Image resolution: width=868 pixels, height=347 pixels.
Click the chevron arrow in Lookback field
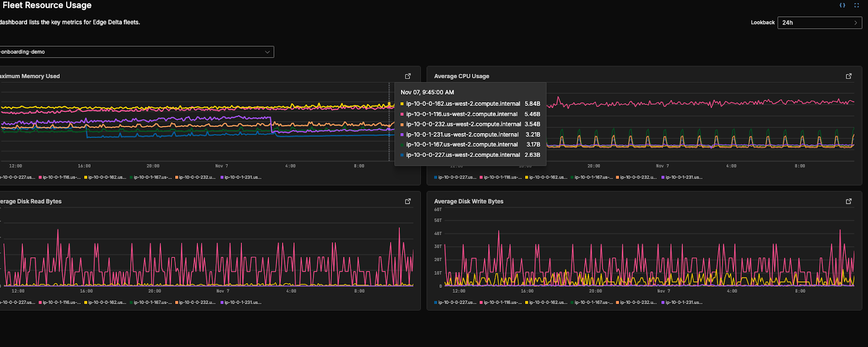click(x=856, y=23)
